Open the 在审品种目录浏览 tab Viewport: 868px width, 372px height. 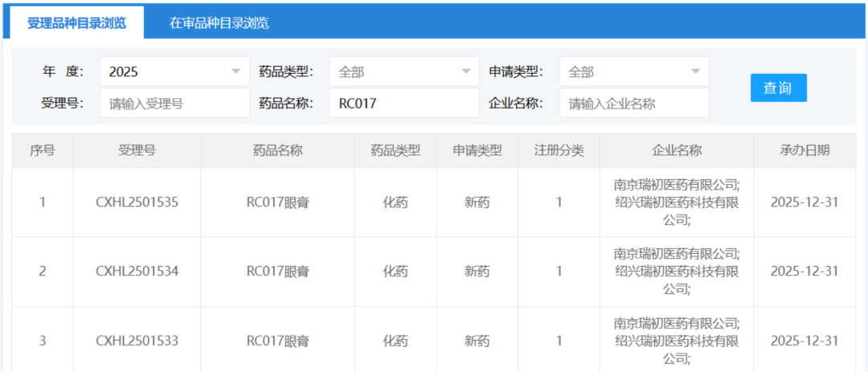[x=219, y=22]
